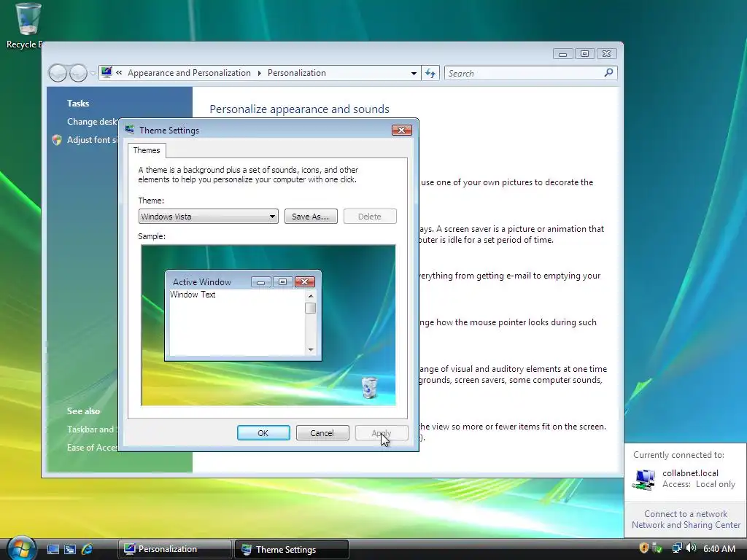747x560 pixels.
Task: Click the Forward arrow in Personalization window
Action: [78, 73]
